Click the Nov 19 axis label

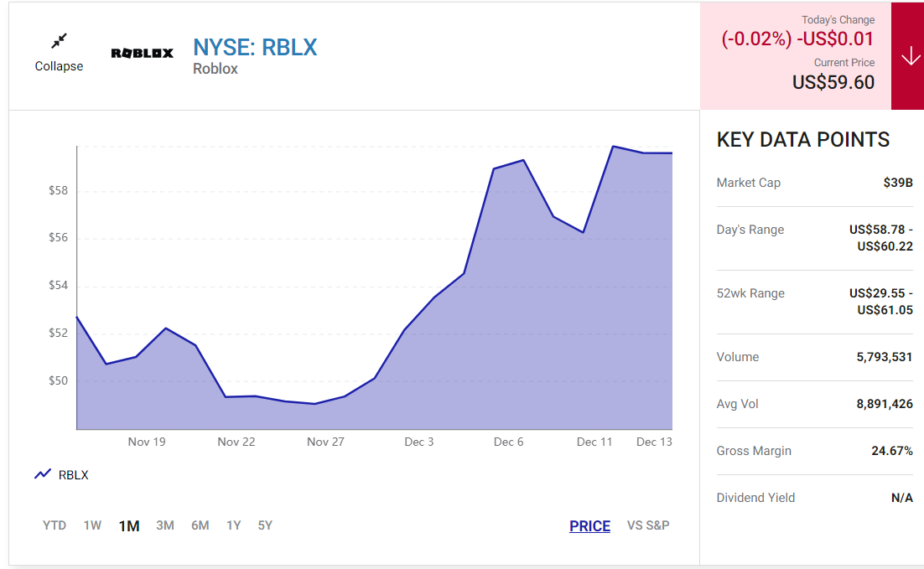[x=147, y=442]
